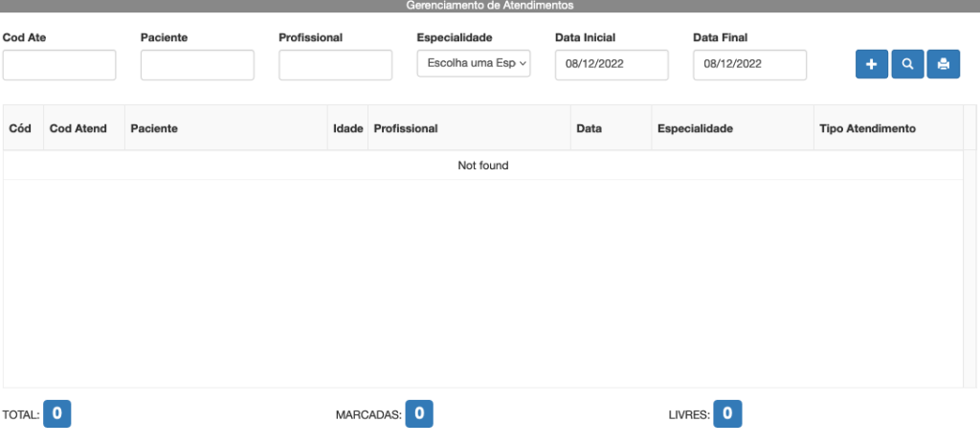Screen dimensions: 980x444
Task: Click the TOTAL count badge
Action: (57, 414)
